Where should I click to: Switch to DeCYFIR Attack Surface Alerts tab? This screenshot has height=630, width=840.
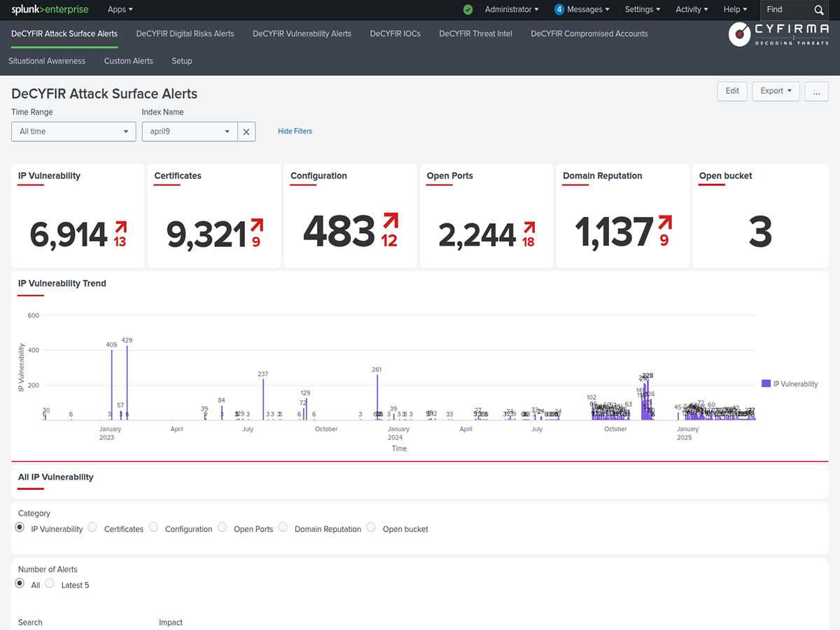tap(64, 34)
